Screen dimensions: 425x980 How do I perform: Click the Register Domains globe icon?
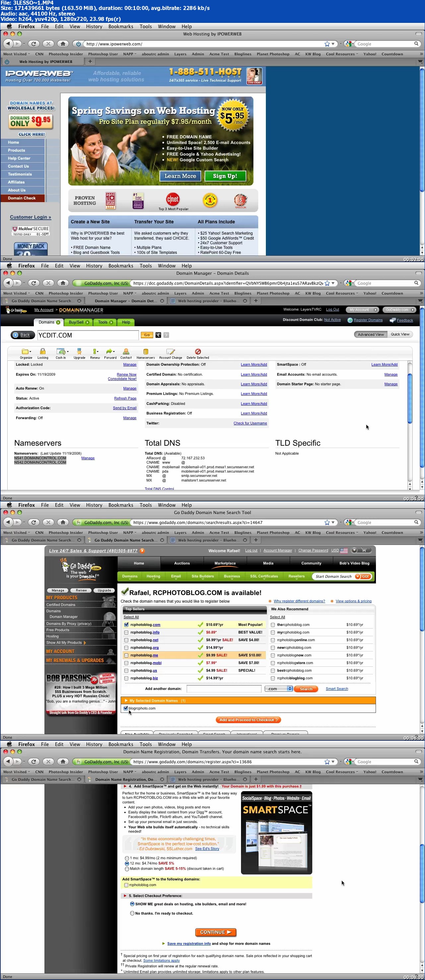[x=350, y=320]
